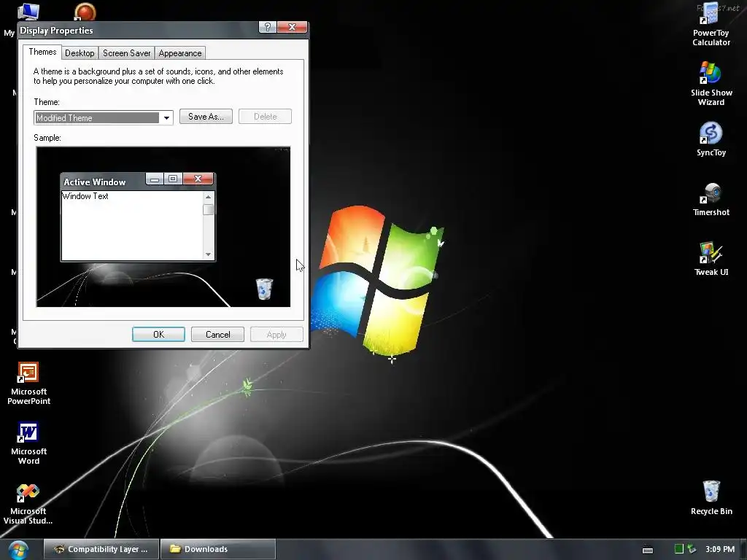Click the red orb icon behind the dialog
Screen dimensions: 747x560
(85, 12)
